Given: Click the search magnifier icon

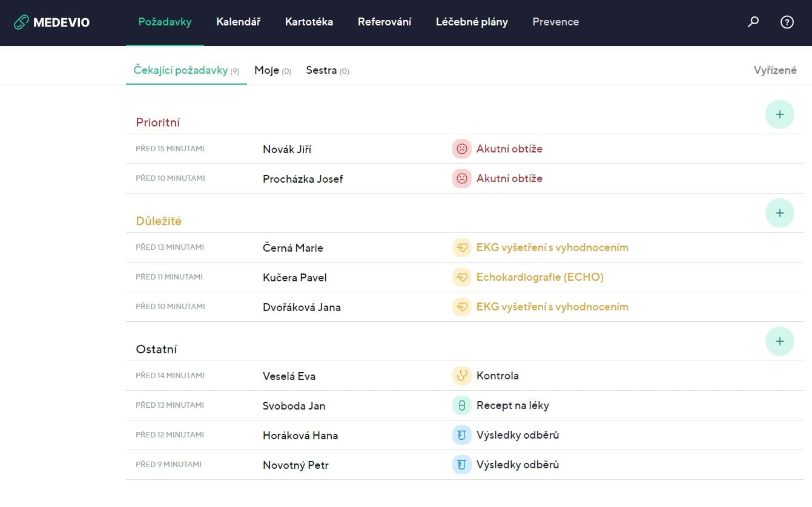Looking at the screenshot, I should pyautogui.click(x=753, y=22).
